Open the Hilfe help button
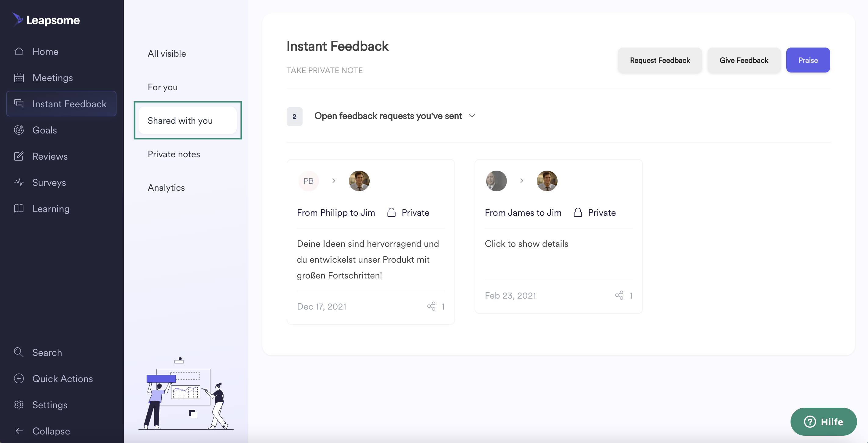This screenshot has width=868, height=443. pyautogui.click(x=823, y=421)
